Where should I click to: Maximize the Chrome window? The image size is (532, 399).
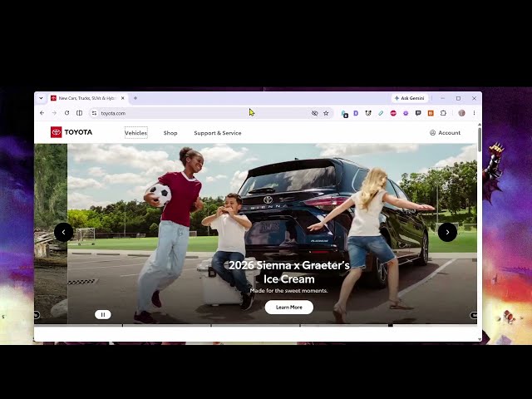tap(458, 98)
